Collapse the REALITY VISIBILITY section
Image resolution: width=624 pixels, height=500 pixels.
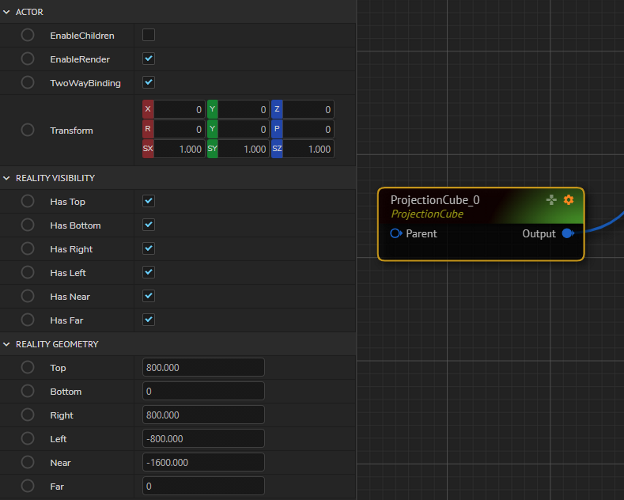tap(7, 178)
